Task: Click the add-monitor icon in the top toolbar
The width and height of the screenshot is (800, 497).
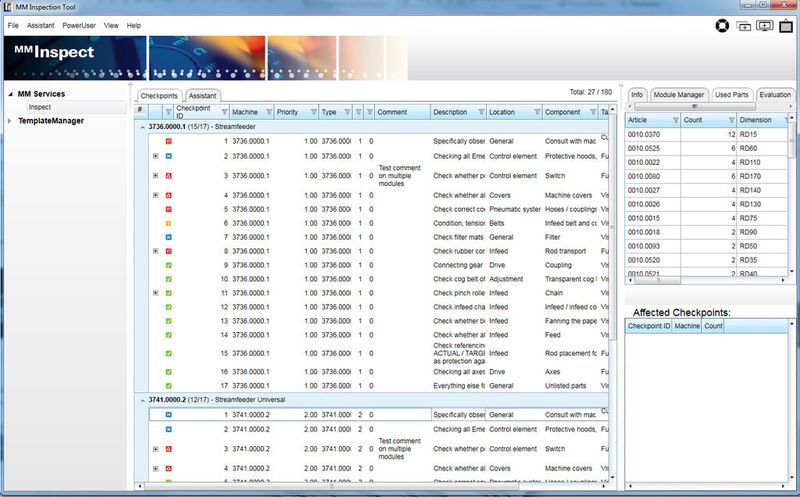Action: 764,26
